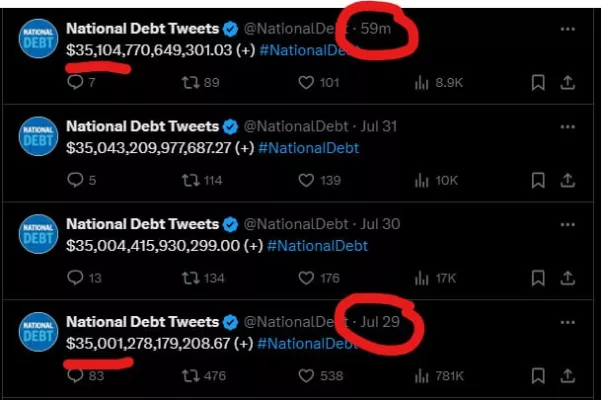
Task: Open the Jul 30 timestamp link
Action: (380, 224)
